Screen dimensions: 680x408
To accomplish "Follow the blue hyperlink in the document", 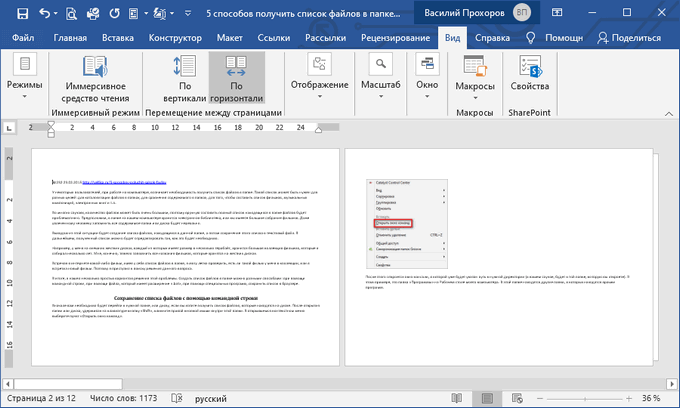I will tap(124, 183).
